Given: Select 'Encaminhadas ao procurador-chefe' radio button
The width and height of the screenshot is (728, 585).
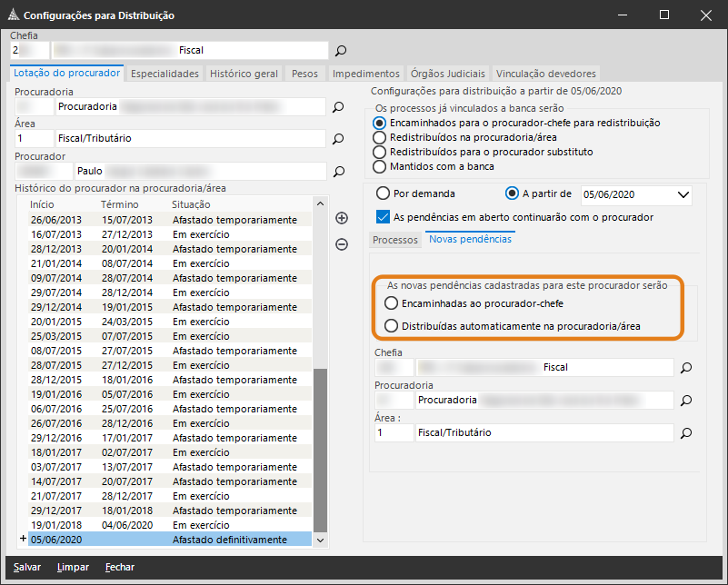Looking at the screenshot, I should point(392,302).
